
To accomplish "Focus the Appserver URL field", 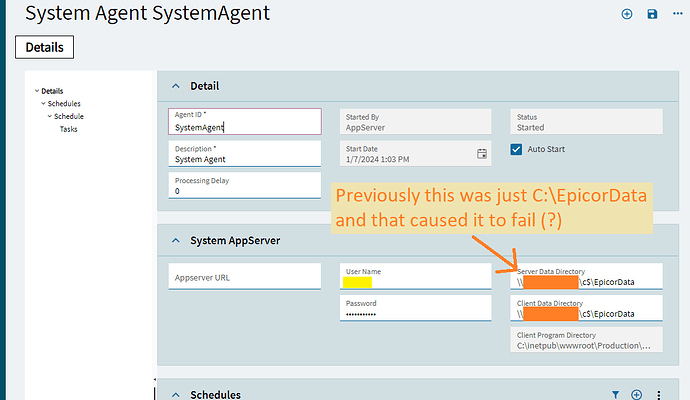I will (x=245, y=276).
